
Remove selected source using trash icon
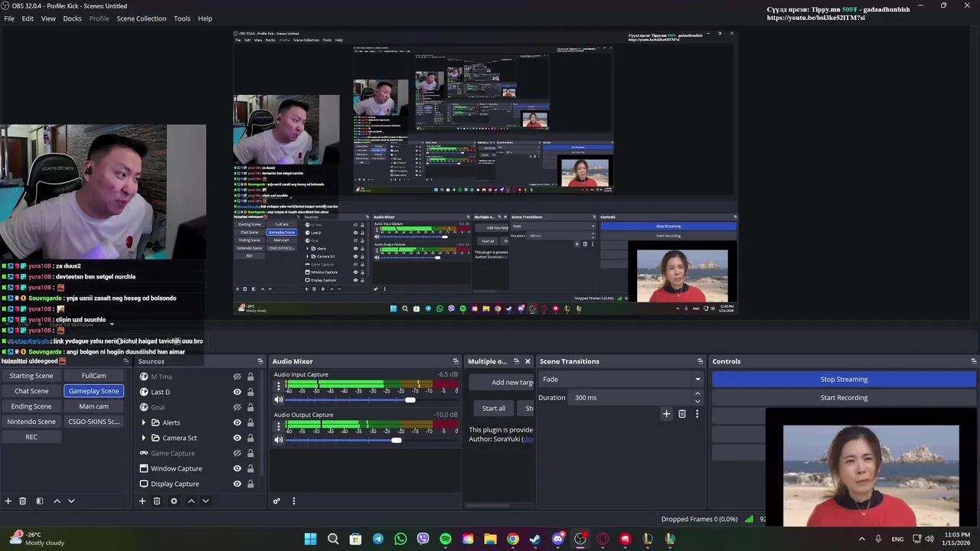pyautogui.click(x=157, y=500)
